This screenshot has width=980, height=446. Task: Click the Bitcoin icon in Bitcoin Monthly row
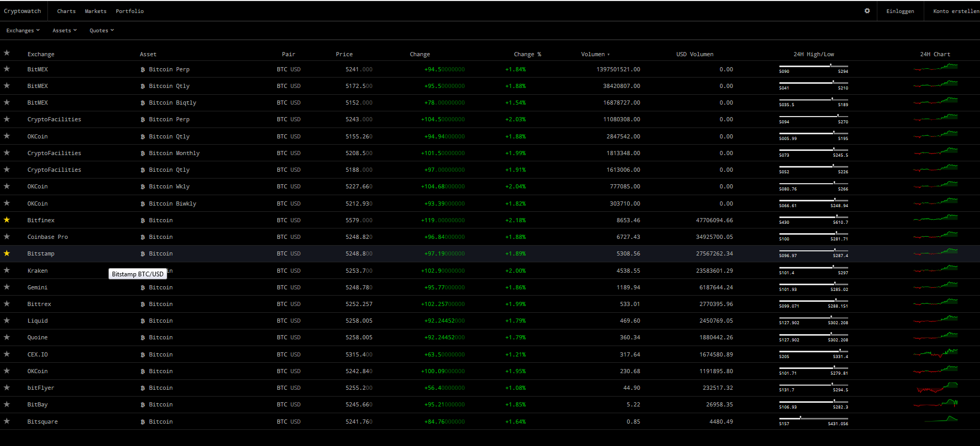[143, 154]
